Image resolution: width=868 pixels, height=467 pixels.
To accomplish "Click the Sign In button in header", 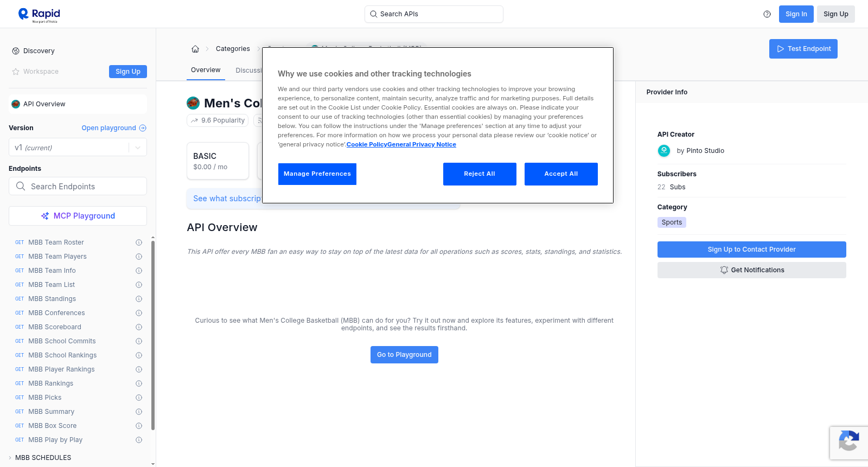I will 796,14.
